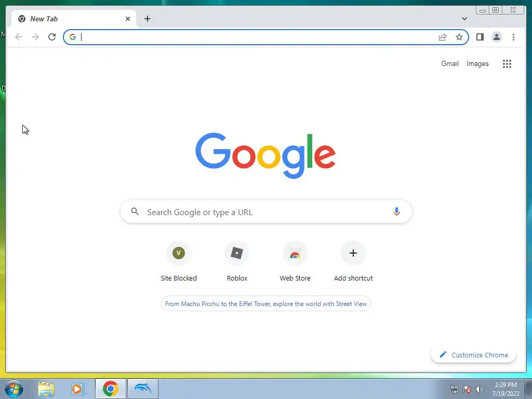Open a new tab with the plus button

coord(147,19)
